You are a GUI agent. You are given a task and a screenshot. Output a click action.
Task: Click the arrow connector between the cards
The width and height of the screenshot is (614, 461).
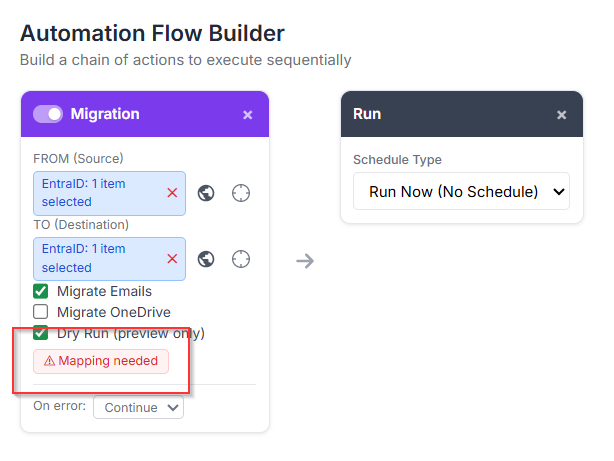(x=305, y=261)
